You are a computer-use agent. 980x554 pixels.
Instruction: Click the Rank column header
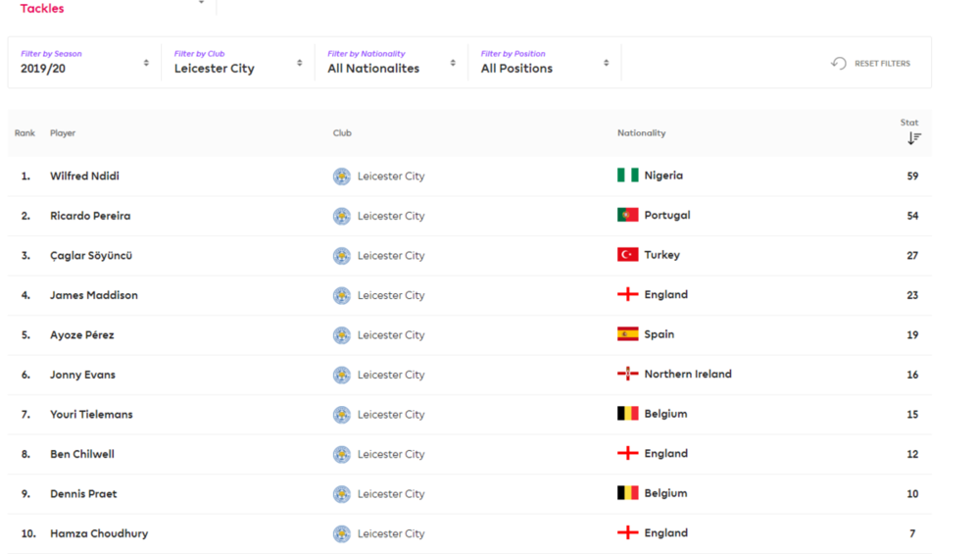click(25, 133)
